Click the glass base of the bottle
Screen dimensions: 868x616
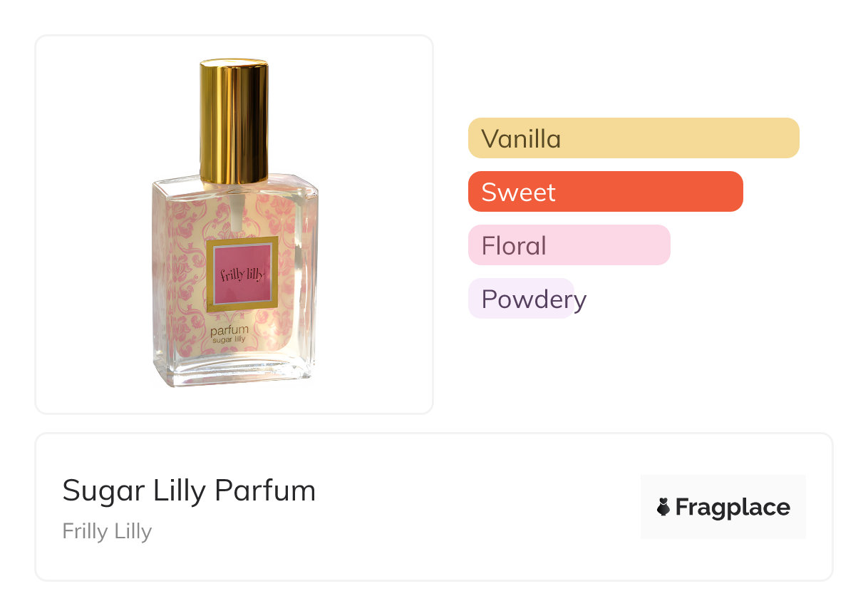point(234,372)
